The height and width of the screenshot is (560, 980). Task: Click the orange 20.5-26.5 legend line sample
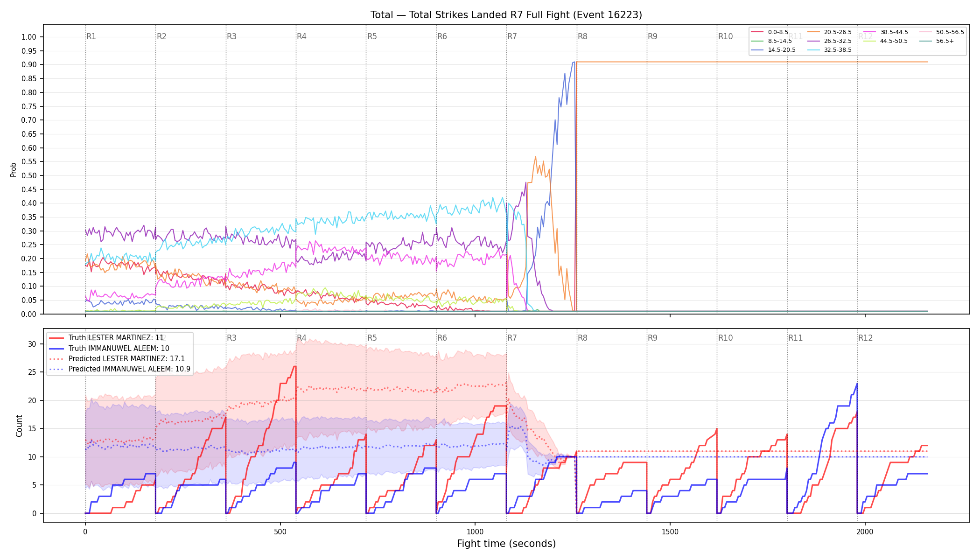pos(813,32)
